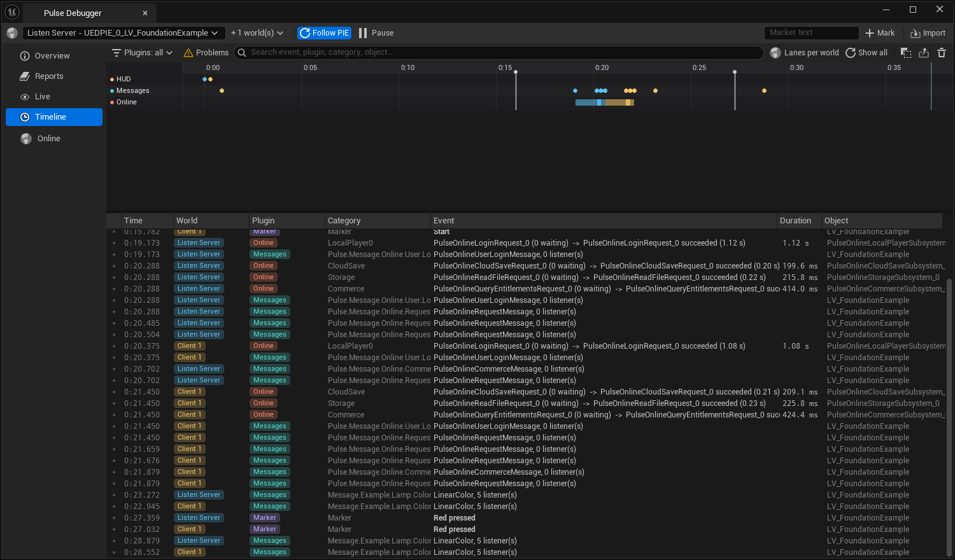
Task: Click the PulseOnlineStorageSubsystem_0 object at 0:21.450
Action: (x=883, y=403)
